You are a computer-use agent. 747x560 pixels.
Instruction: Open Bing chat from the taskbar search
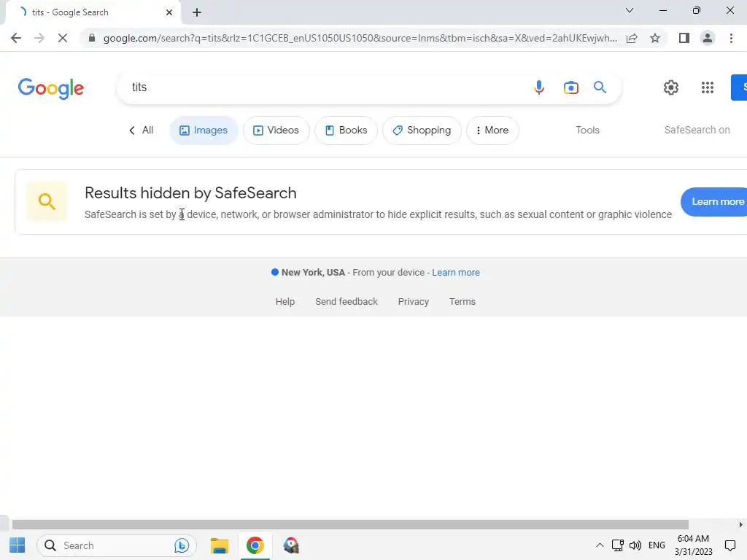(x=182, y=545)
